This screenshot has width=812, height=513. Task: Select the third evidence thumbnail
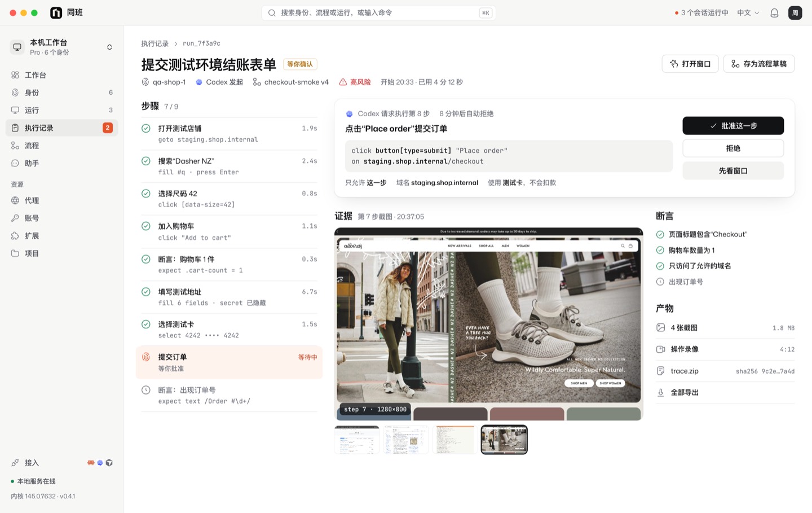point(455,440)
